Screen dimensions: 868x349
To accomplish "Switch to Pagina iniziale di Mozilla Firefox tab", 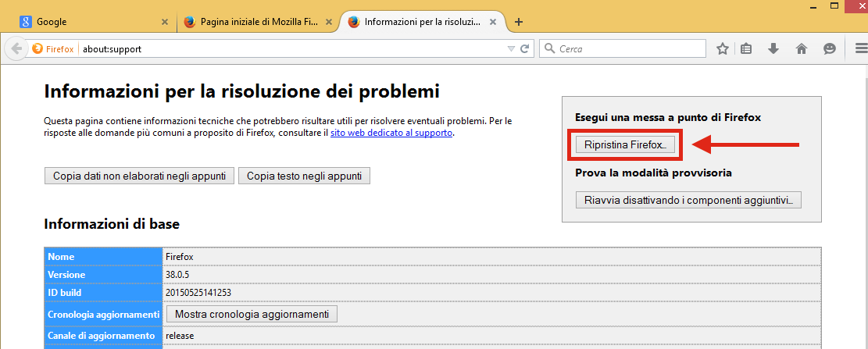I will (x=259, y=22).
